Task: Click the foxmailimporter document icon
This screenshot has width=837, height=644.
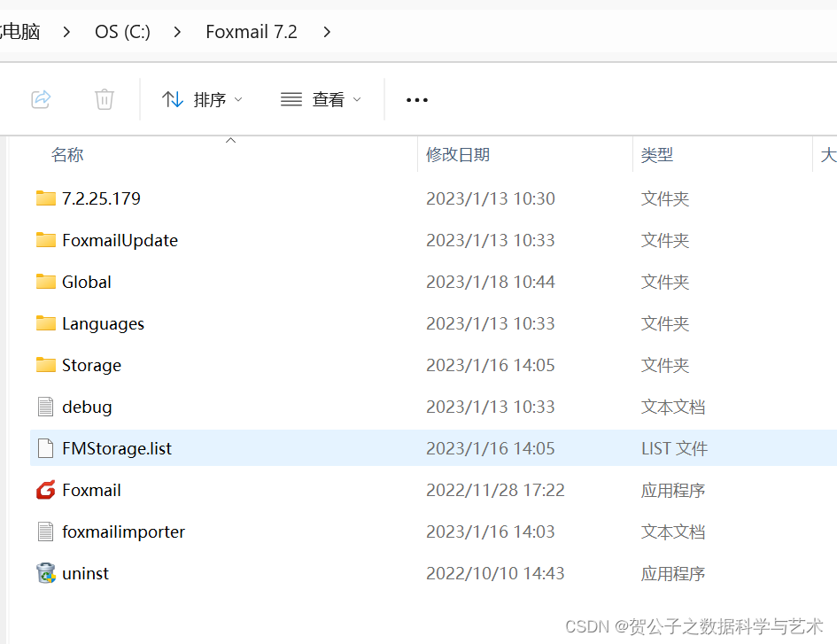Action: pyautogui.click(x=46, y=531)
